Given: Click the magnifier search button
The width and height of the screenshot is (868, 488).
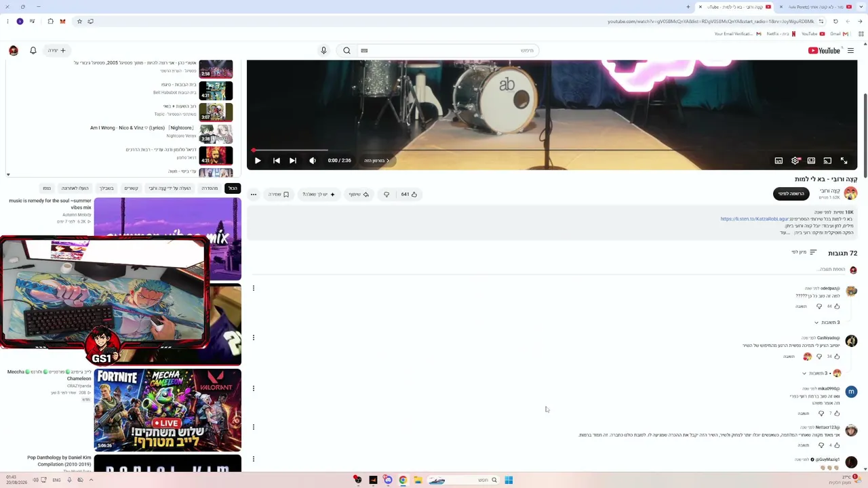Looking at the screenshot, I should [x=347, y=50].
